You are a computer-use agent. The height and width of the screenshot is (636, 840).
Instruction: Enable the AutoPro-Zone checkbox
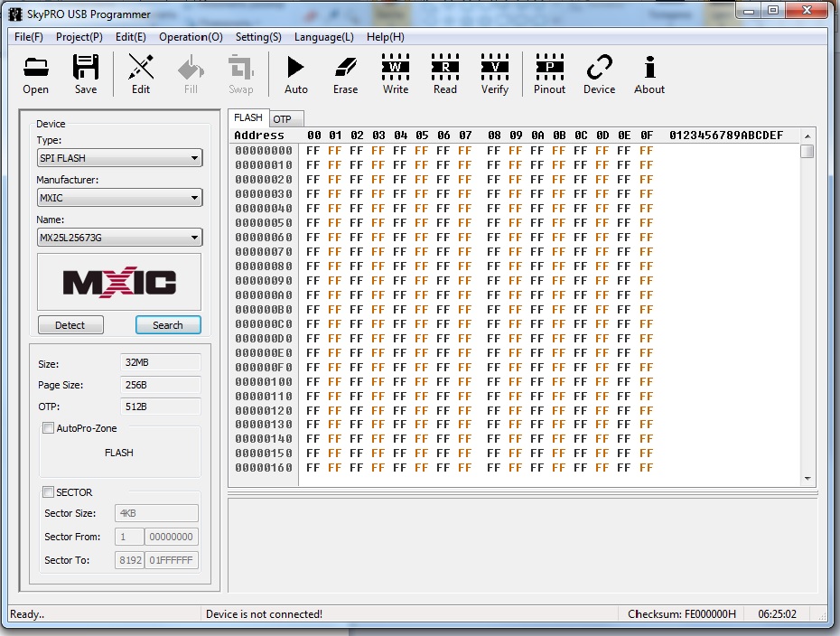pos(48,428)
